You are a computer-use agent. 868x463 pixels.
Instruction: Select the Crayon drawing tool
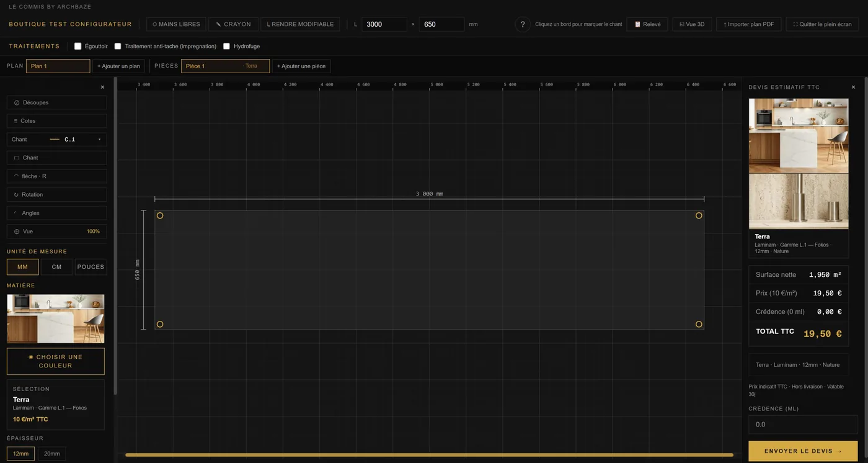(233, 24)
